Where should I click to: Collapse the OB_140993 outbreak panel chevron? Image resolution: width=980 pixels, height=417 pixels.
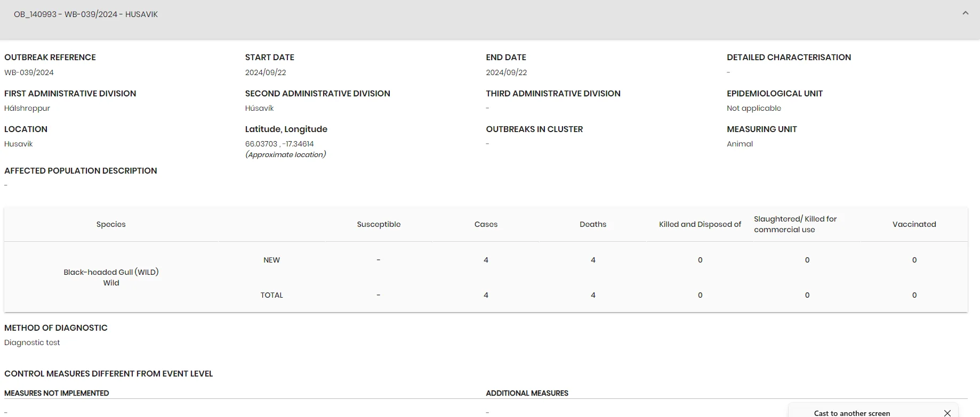point(965,13)
